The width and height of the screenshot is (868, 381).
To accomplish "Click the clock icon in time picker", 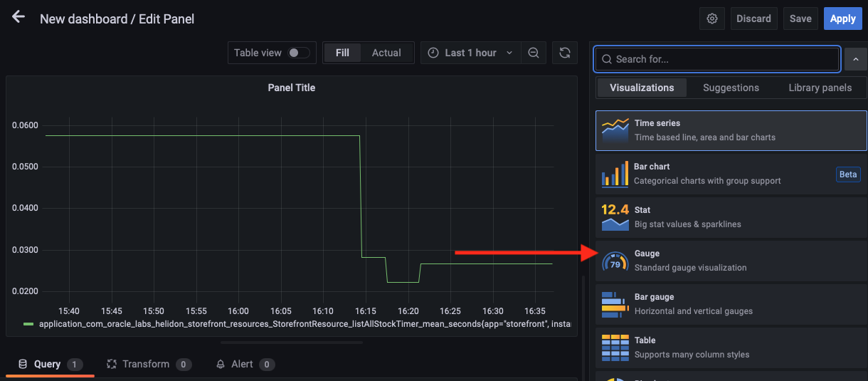I will pyautogui.click(x=433, y=53).
